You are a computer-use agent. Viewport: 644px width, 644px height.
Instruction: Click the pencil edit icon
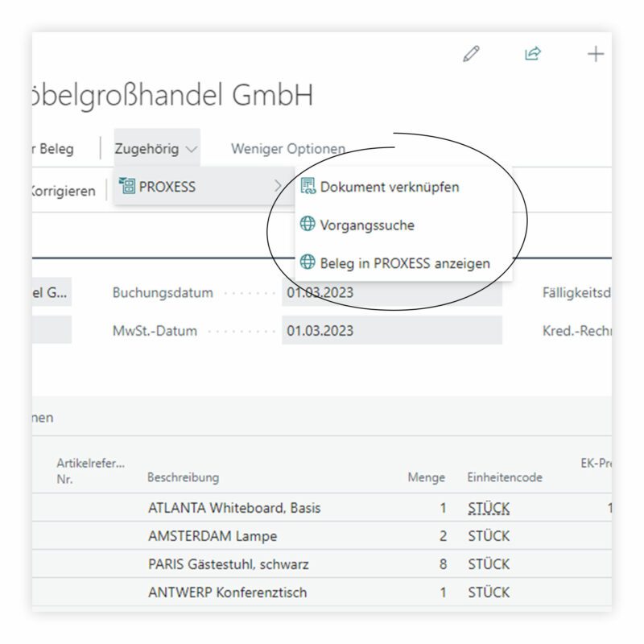click(472, 54)
